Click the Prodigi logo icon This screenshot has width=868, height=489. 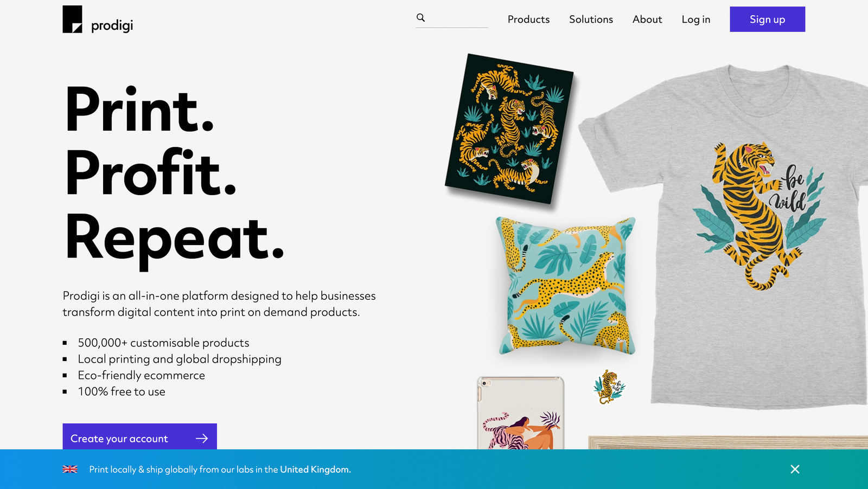[73, 20]
